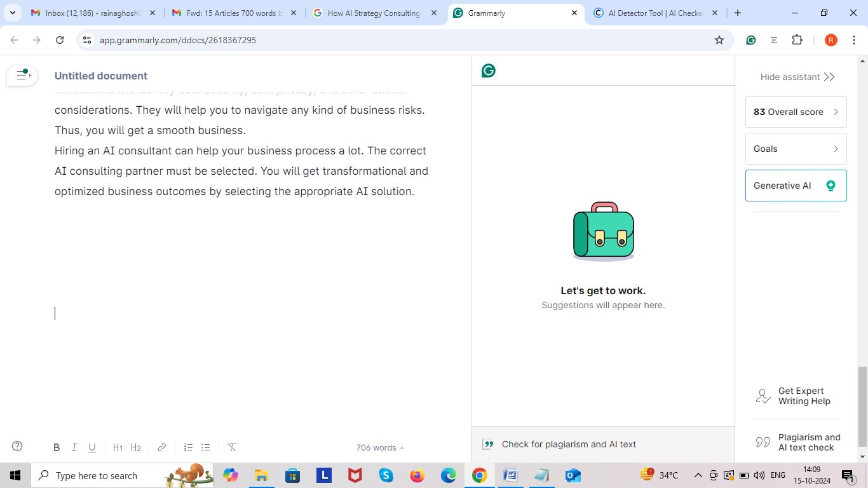
Task: Open the Windows Start menu
Action: (15, 475)
